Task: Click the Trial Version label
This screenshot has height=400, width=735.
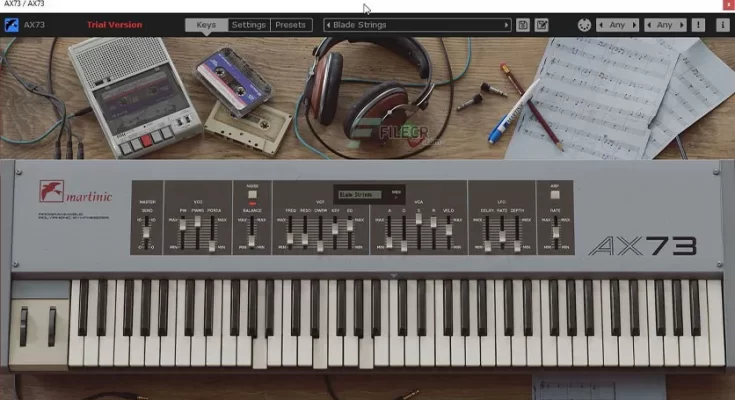Action: coord(114,25)
